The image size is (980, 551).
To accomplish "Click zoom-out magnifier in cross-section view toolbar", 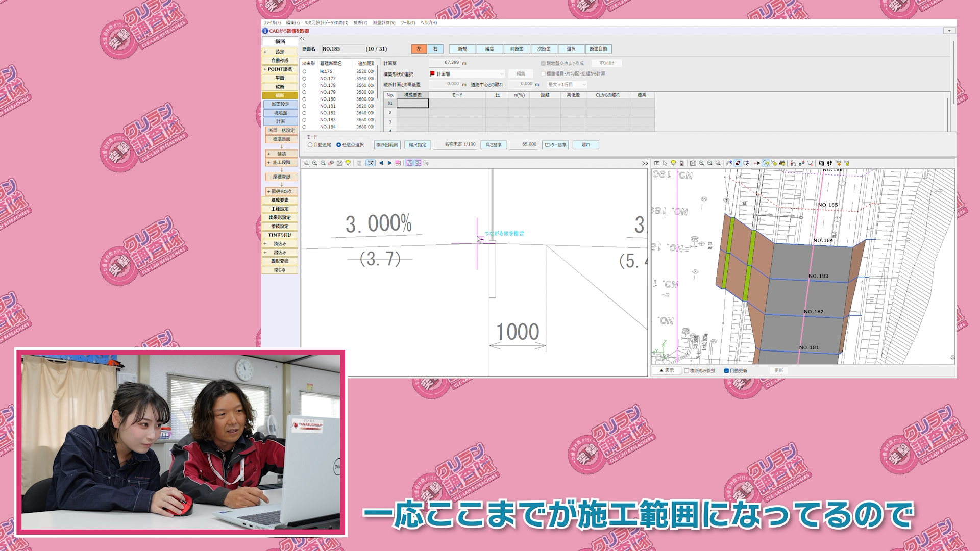I will tap(323, 163).
